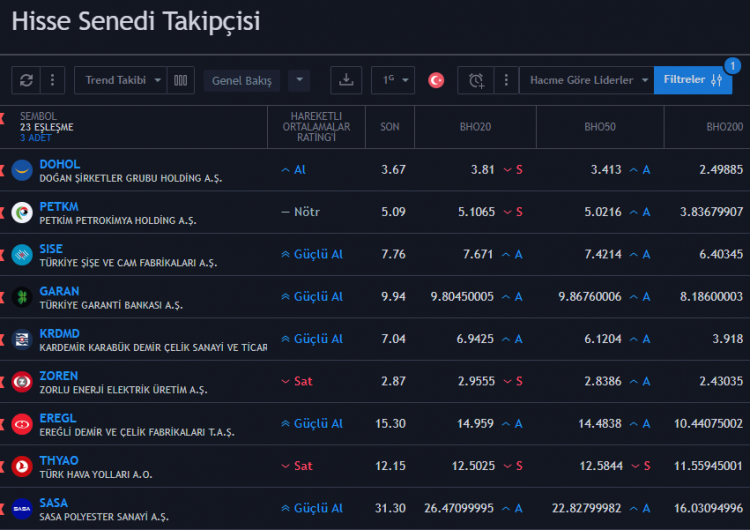Click the EREGL company logo
The width and height of the screenshot is (750, 530).
point(22,424)
